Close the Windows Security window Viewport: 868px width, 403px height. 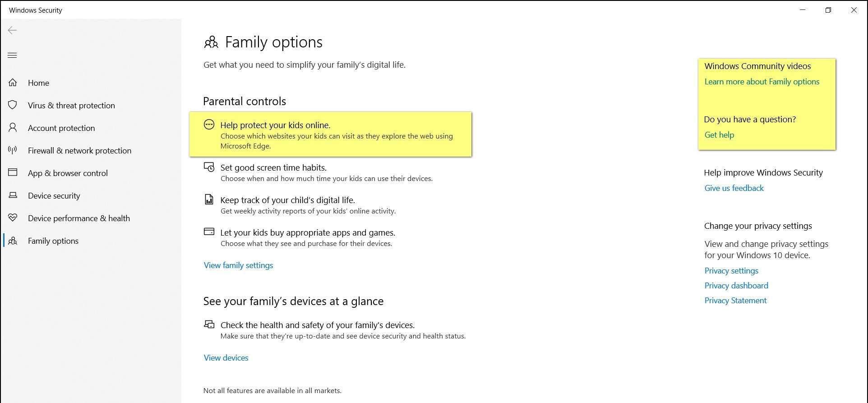[854, 10]
